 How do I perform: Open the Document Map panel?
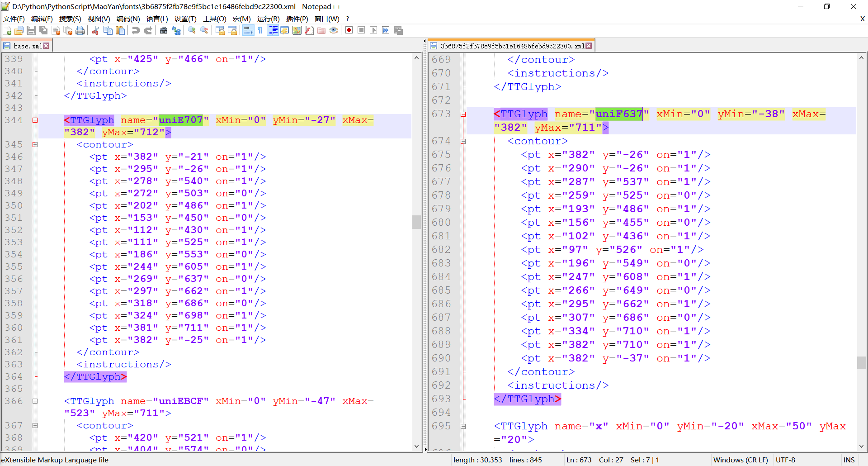pyautogui.click(x=297, y=31)
